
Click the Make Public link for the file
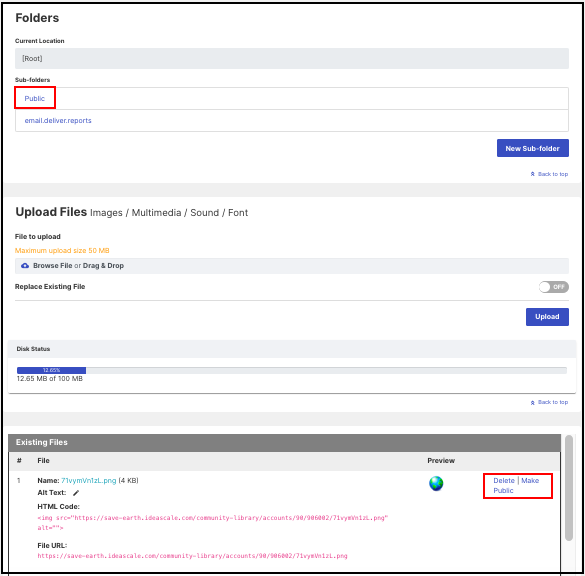516,485
